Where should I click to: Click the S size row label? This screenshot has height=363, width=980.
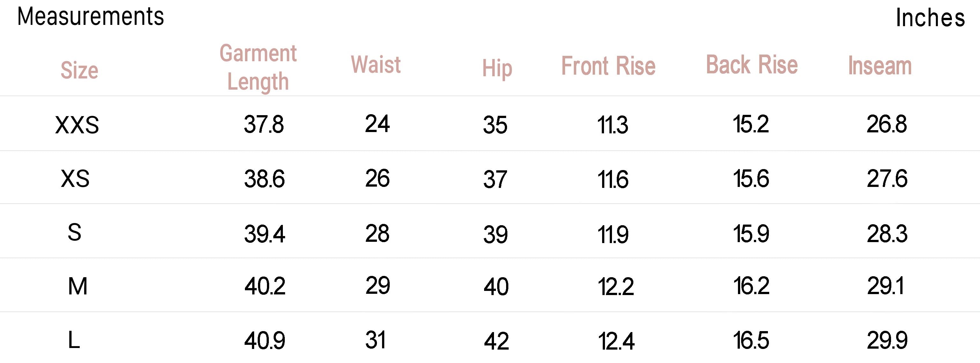[x=74, y=232]
